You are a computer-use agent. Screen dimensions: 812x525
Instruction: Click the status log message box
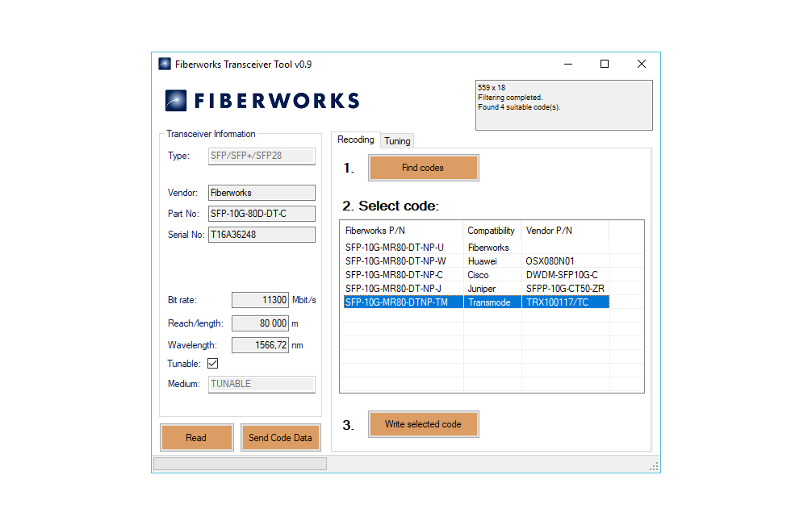pyautogui.click(x=564, y=105)
